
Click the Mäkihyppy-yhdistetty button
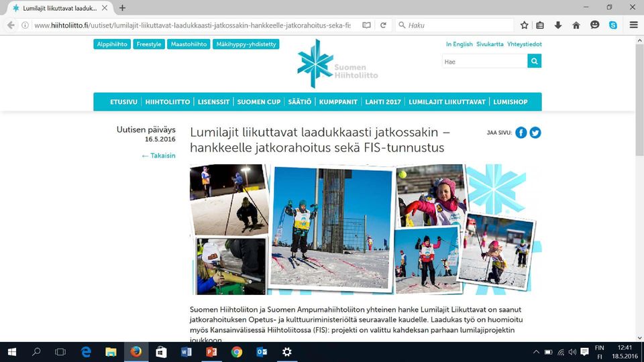pos(246,44)
